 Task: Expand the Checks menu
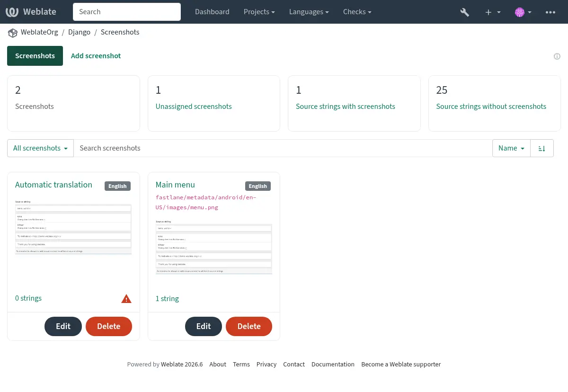pos(357,12)
